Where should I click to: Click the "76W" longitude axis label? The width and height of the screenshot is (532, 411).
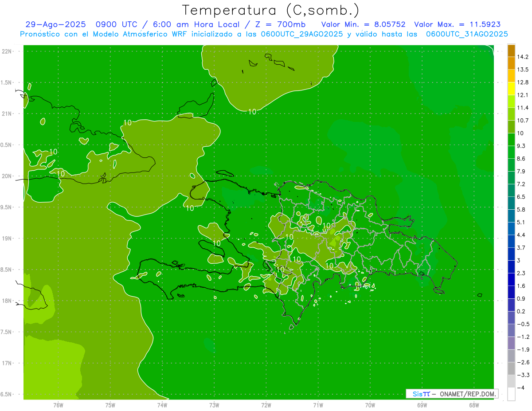[x=59, y=405]
